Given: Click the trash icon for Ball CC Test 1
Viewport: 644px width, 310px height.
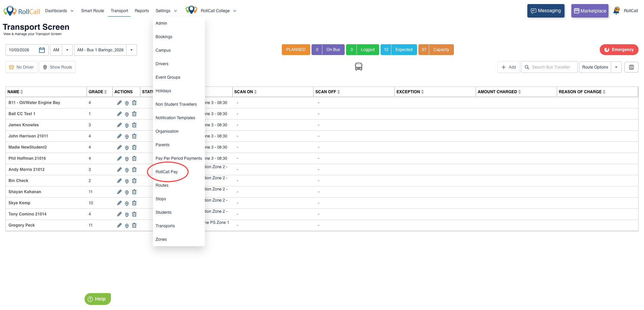Looking at the screenshot, I should click(134, 114).
